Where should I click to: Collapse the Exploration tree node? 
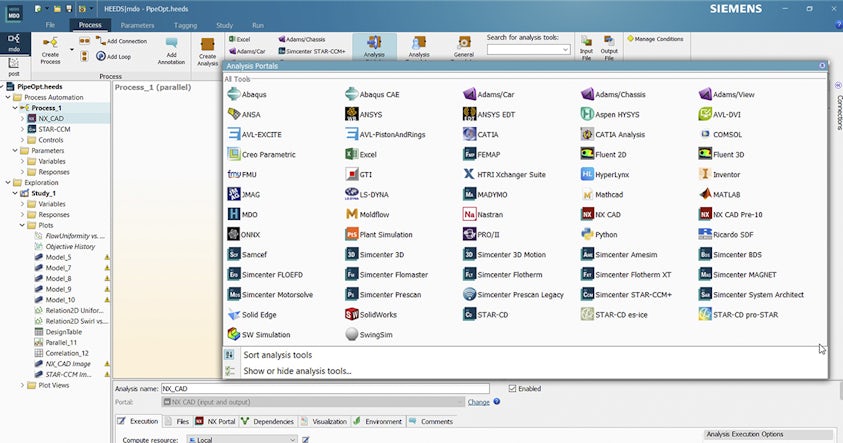(8, 182)
